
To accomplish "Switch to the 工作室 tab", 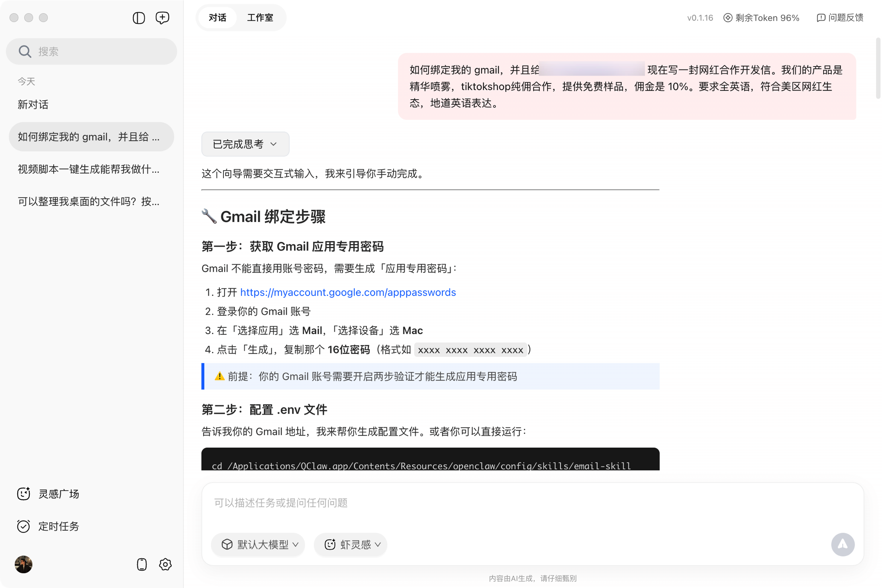I will point(260,18).
